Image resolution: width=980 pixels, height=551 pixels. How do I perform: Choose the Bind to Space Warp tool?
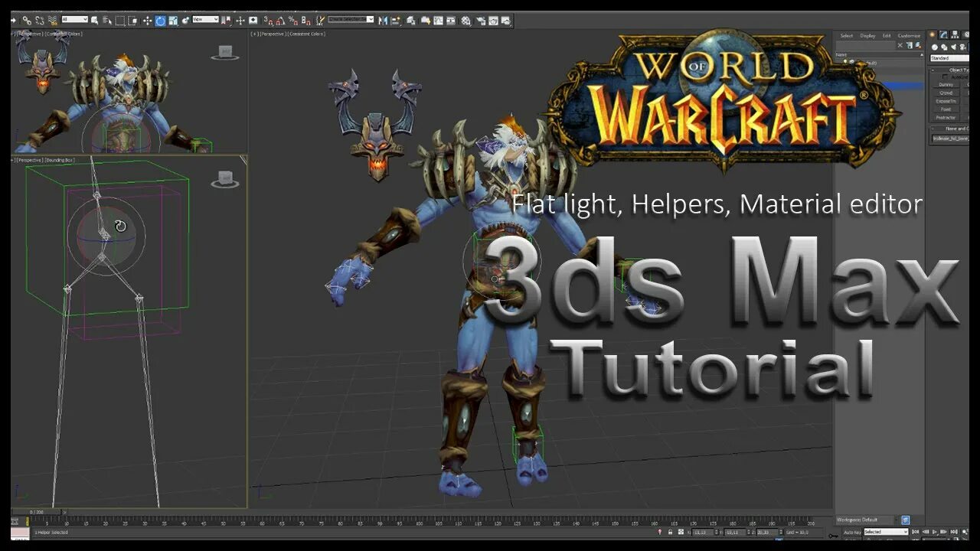pyautogui.click(x=52, y=21)
